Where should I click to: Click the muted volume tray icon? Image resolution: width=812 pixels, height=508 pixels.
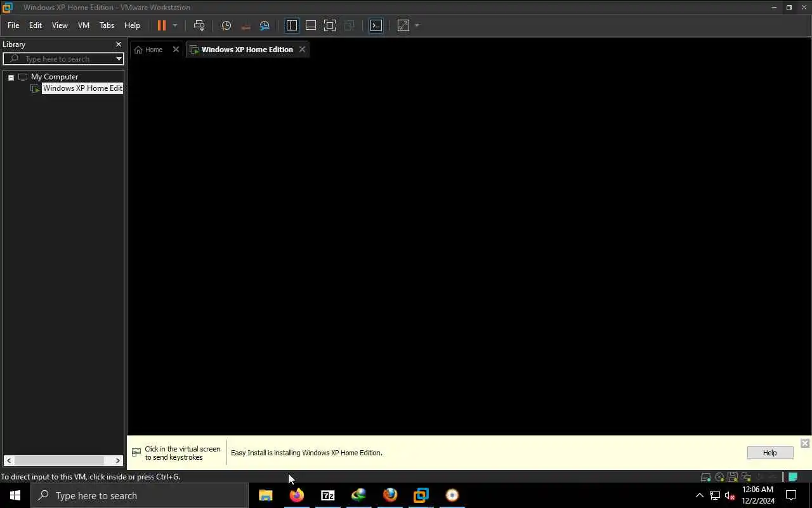point(730,495)
